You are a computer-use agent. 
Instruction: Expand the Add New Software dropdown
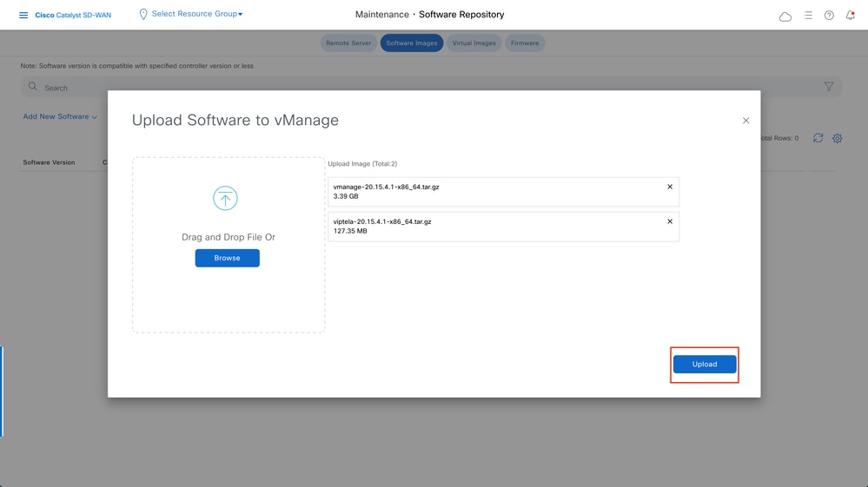coord(60,116)
